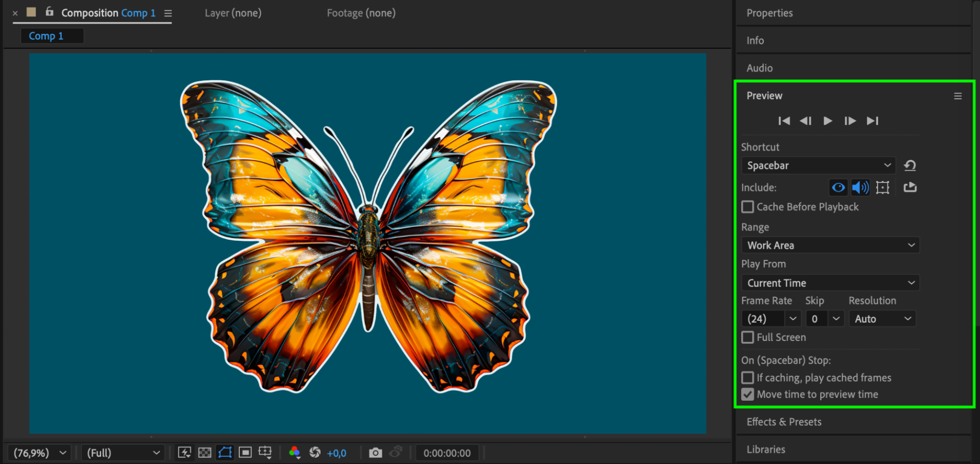
Task: Click the reset exposure aperture icon
Action: pyautogui.click(x=315, y=453)
